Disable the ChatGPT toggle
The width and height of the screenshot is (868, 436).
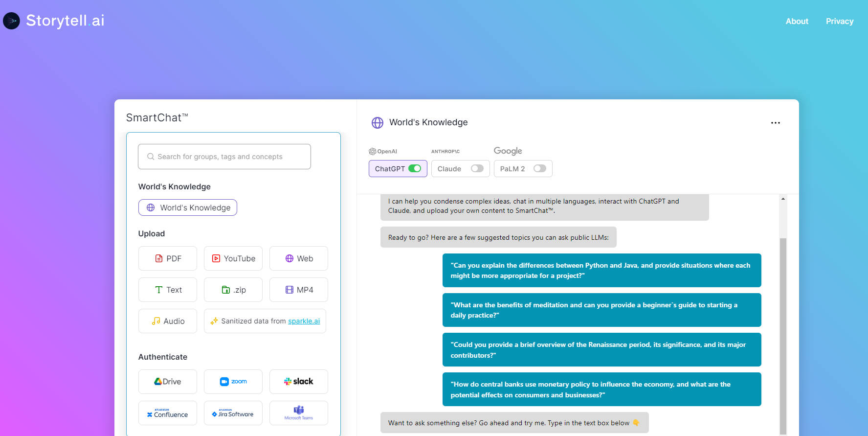[415, 168]
